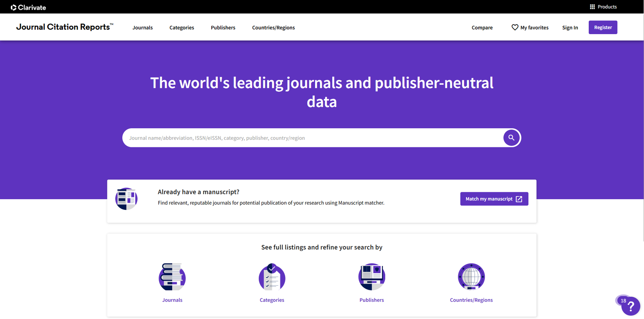Click the stacked books Journals icon

pos(172,277)
